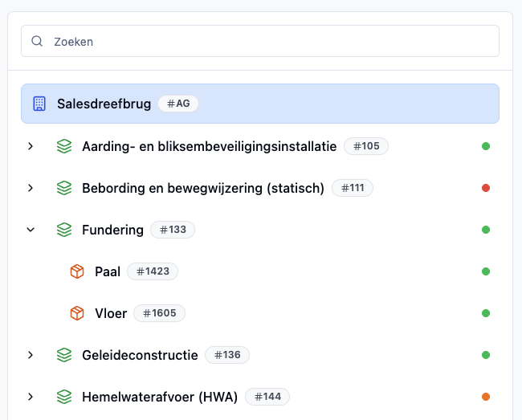Open Aarding- en bliksembeveiligingsinstallatie item
522x420 pixels.
[209, 146]
